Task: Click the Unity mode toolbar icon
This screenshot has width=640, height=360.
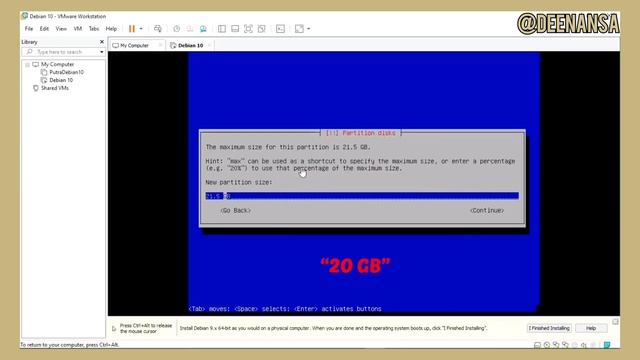Action: (262, 29)
